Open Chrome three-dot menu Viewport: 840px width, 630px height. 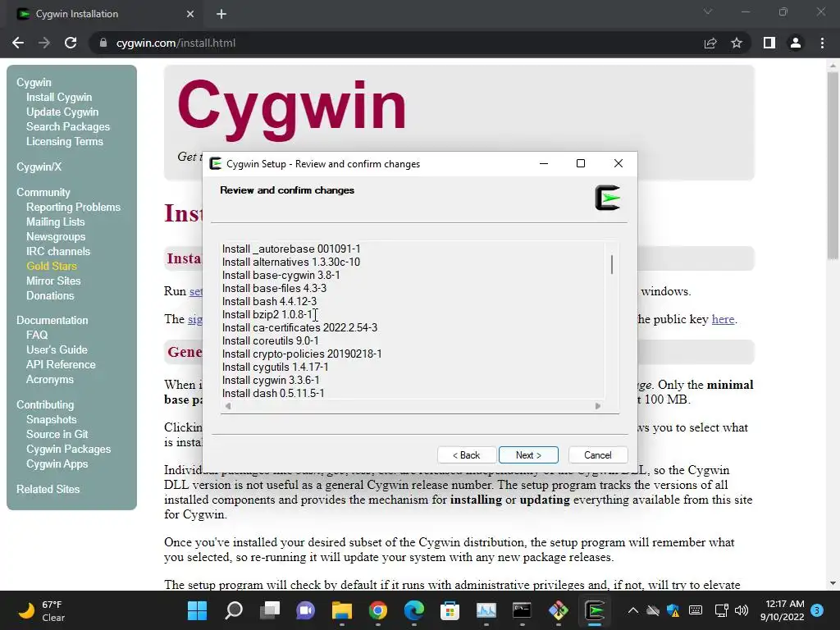pos(822,43)
